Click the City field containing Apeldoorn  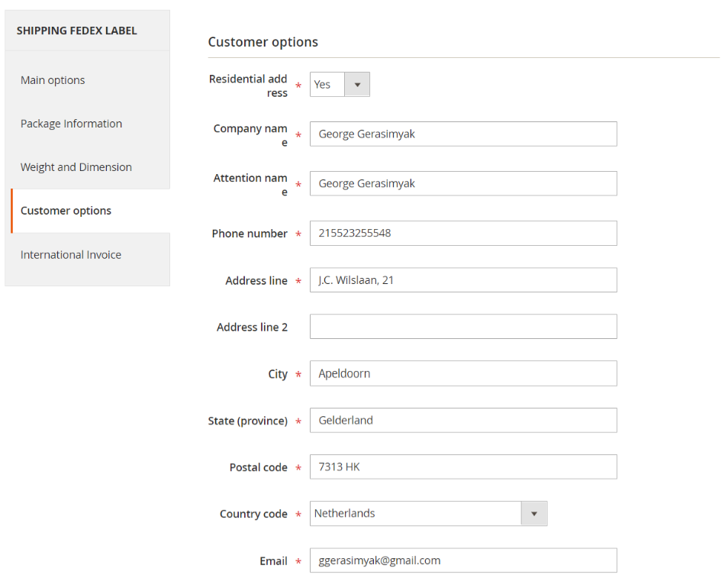pyautogui.click(x=462, y=374)
